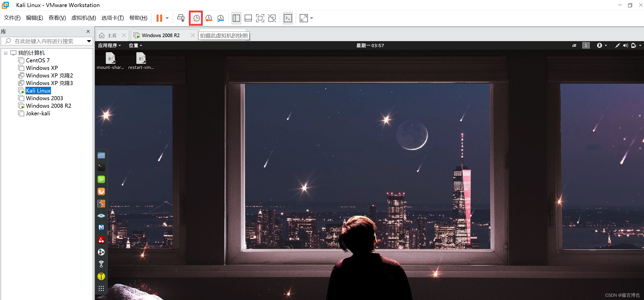Open the power options dropdown arrow
The width and height of the screenshot is (644, 300).
coord(167,18)
